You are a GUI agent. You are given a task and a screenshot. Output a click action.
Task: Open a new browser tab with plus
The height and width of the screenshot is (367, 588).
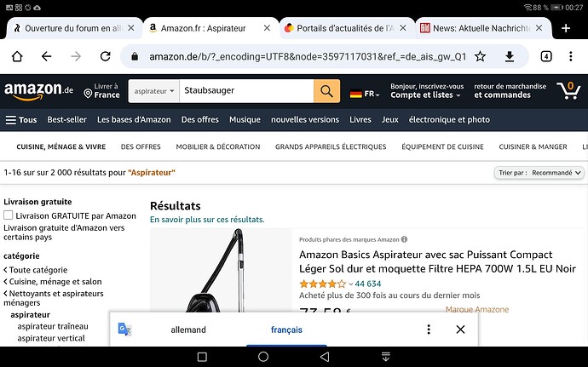pyautogui.click(x=566, y=27)
